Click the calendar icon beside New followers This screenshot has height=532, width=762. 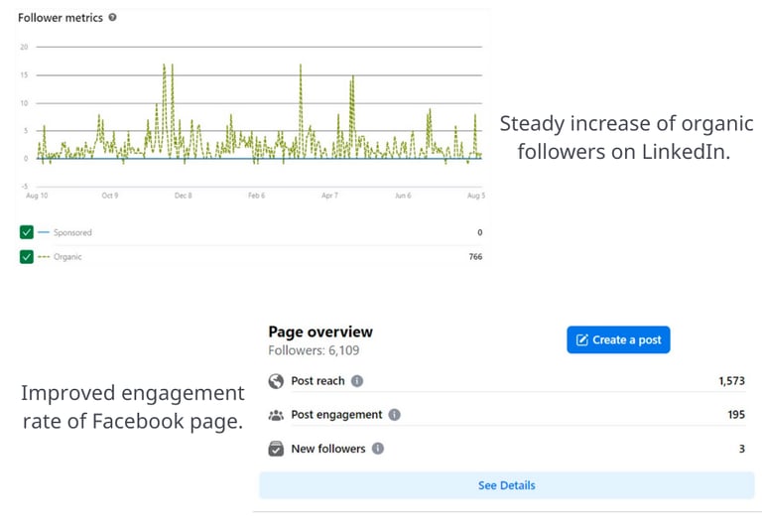point(277,449)
